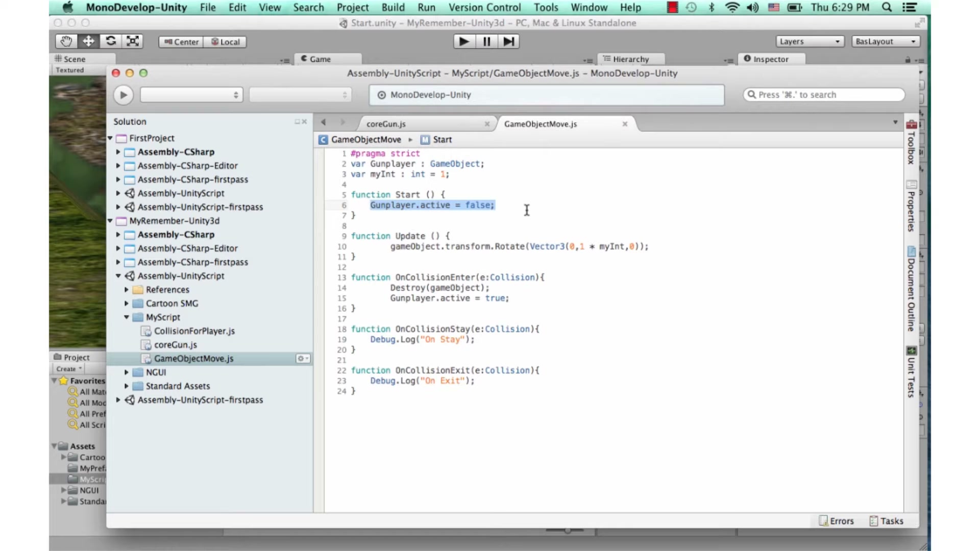Select All Materials favorite search

[87, 392]
